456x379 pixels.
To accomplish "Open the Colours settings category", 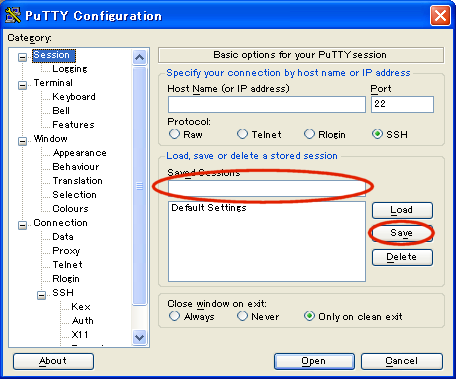I will click(x=70, y=209).
